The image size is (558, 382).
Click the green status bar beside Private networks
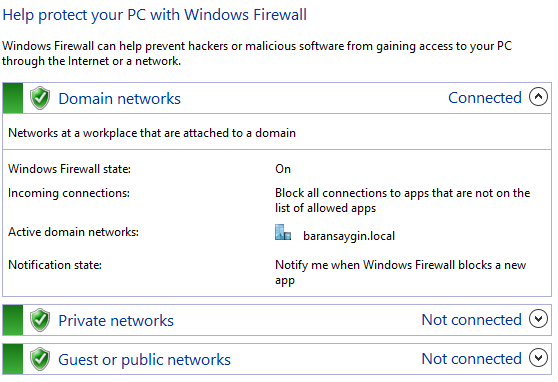pyautogui.click(x=13, y=320)
